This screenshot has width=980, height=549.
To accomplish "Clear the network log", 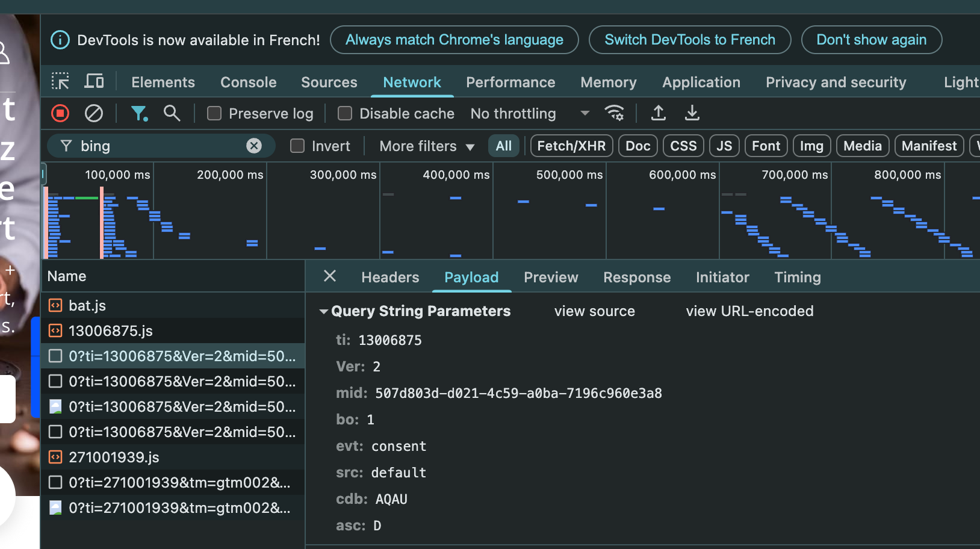I will pyautogui.click(x=94, y=113).
